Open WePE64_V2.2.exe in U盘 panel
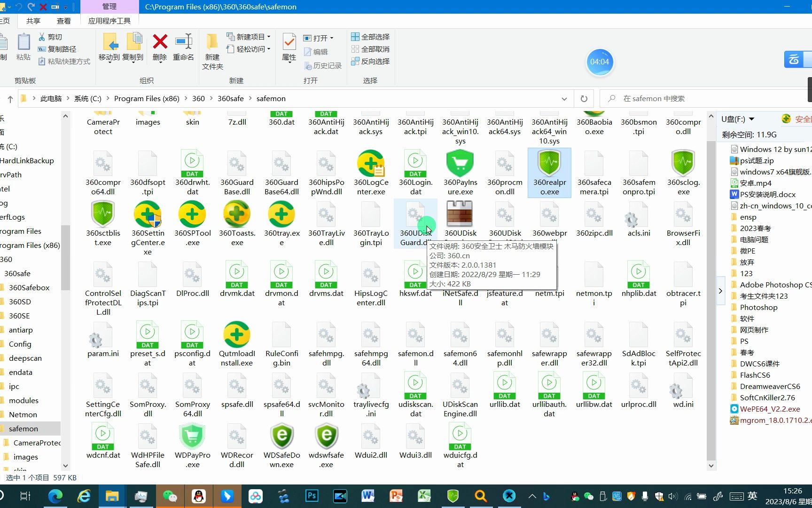The width and height of the screenshot is (812, 508). click(x=769, y=409)
